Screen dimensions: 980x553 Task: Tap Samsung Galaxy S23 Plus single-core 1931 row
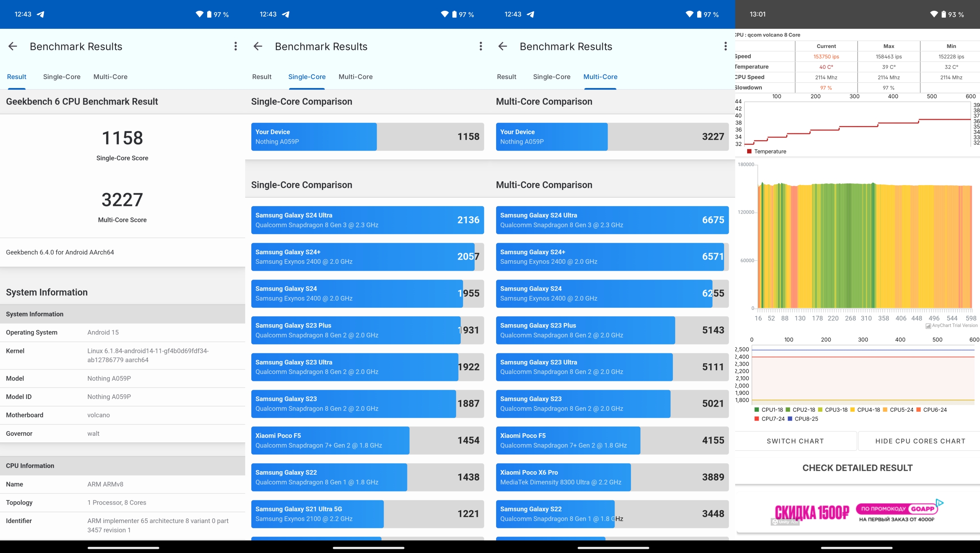[367, 330]
